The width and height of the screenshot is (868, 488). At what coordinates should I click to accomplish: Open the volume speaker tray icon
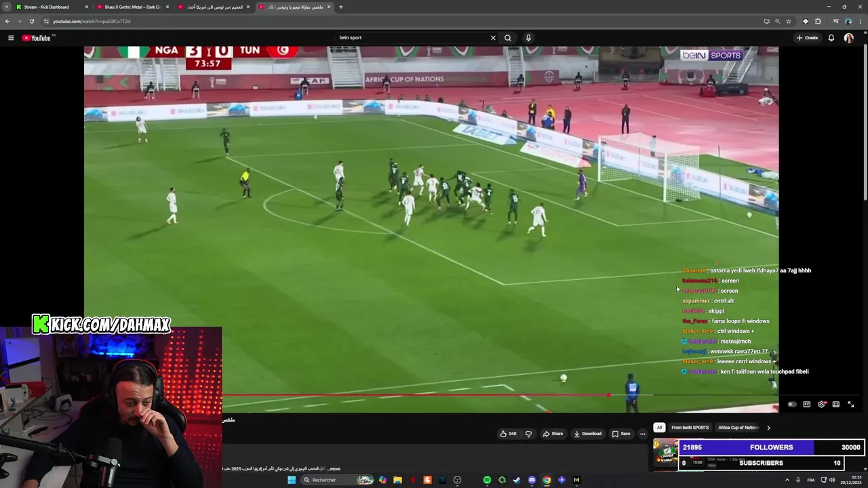pos(832,480)
